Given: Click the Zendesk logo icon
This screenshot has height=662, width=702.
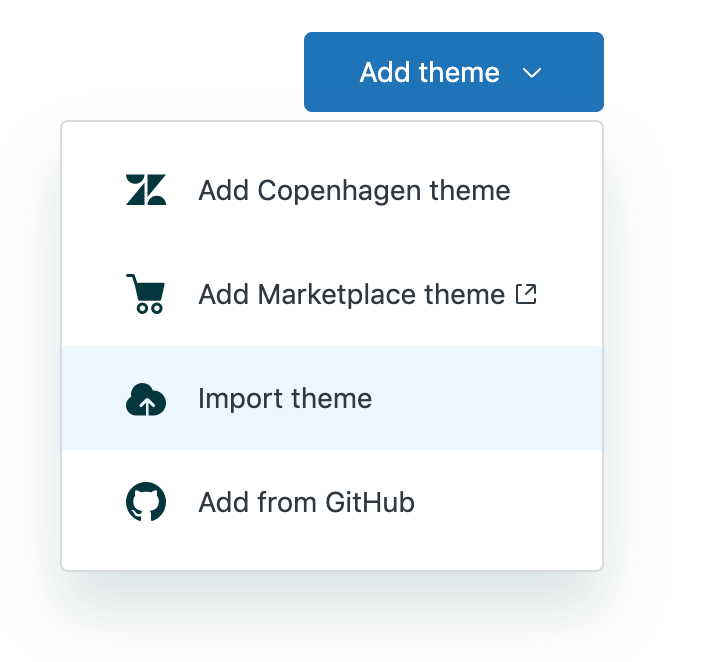Looking at the screenshot, I should [x=146, y=190].
